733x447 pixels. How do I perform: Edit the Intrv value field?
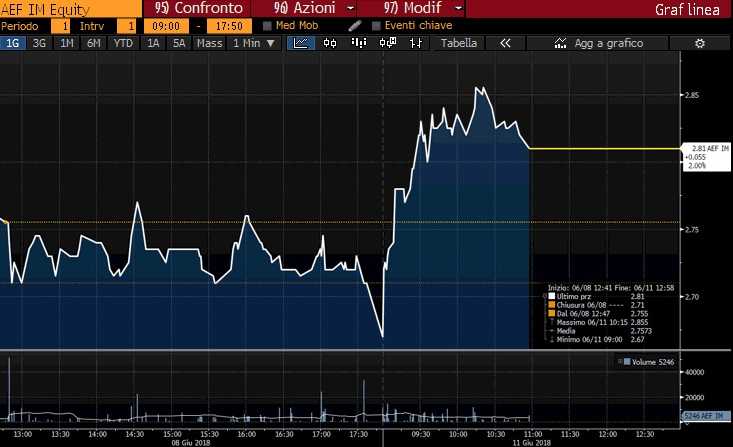[126, 26]
